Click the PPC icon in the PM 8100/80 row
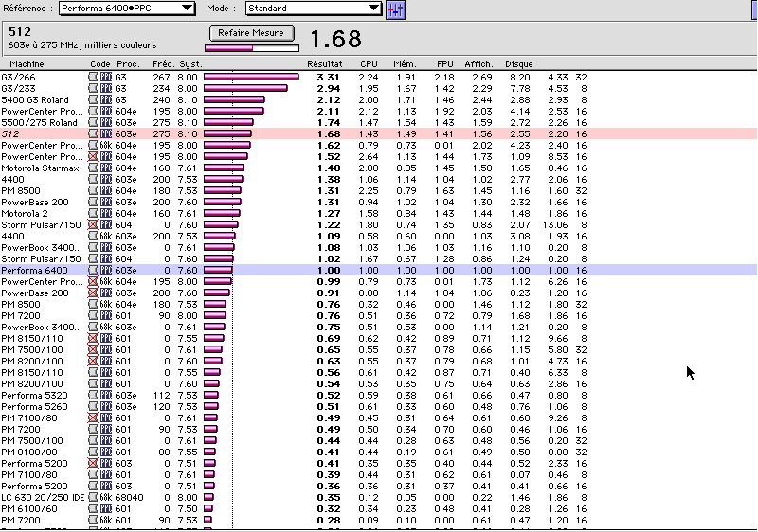Screen dimensions: 758x532 pos(106,452)
